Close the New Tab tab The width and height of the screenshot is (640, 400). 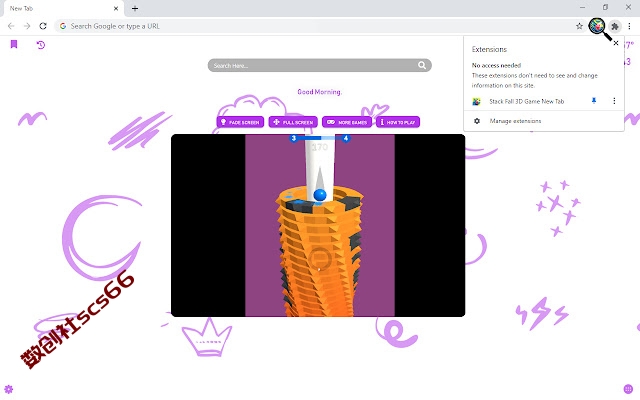coord(116,8)
